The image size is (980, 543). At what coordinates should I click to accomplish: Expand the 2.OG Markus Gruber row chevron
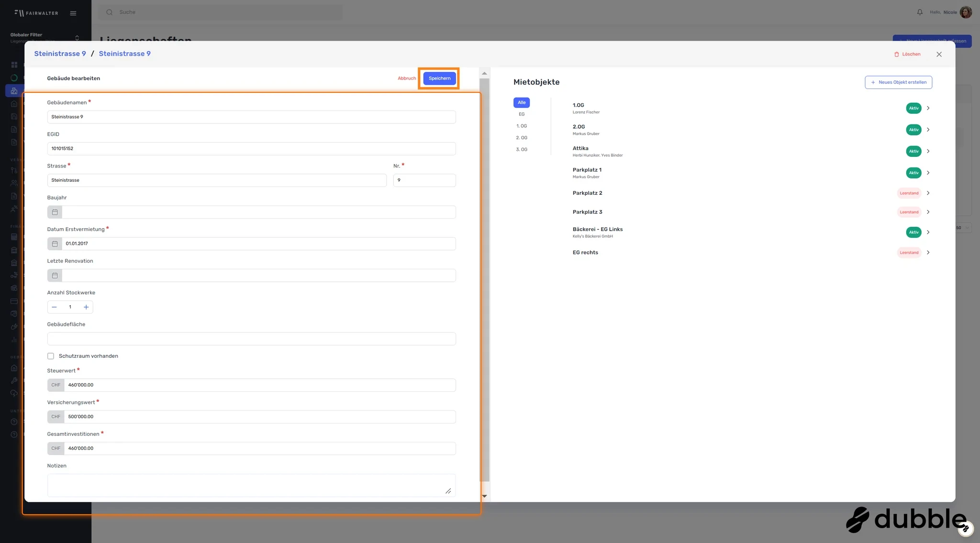[x=928, y=130]
